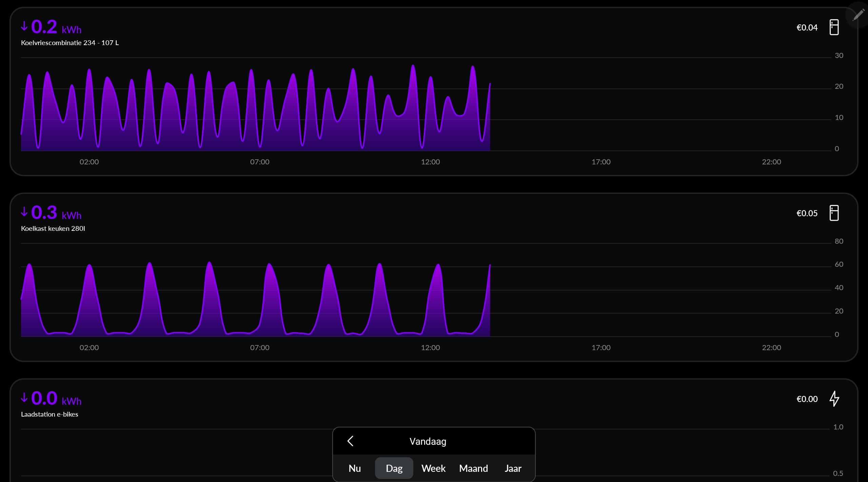
Task: Click the €0.05 cost on Koelkast card
Action: (807, 213)
